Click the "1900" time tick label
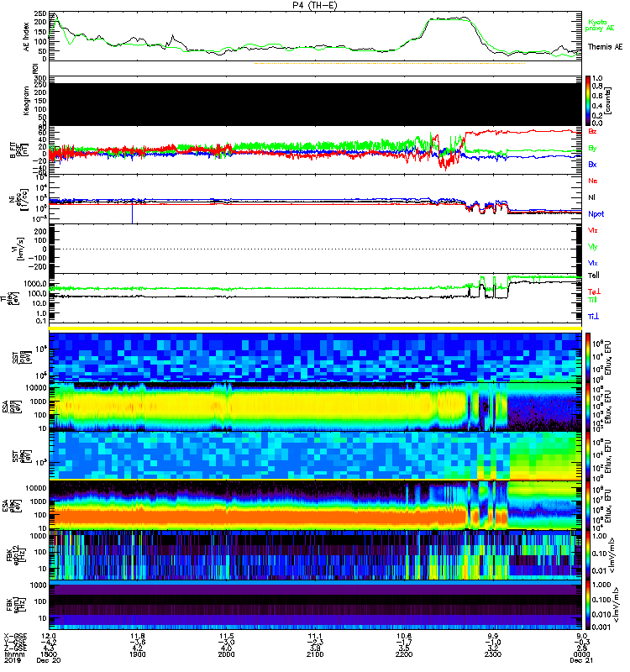Screen dimensions: 630x672 137,654
